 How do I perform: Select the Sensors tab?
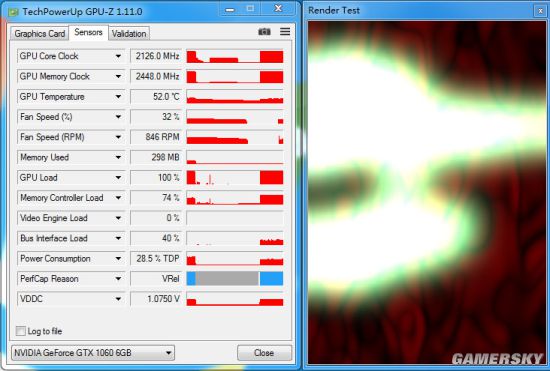pyautogui.click(x=88, y=33)
